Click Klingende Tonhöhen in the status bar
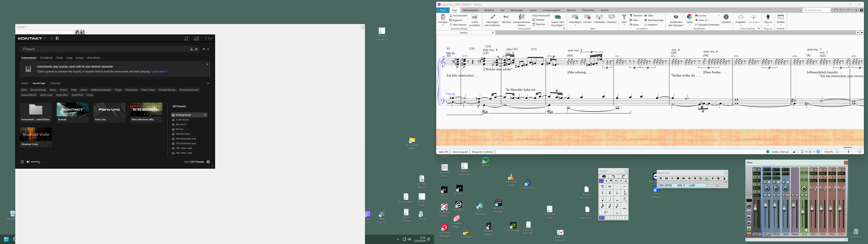 click(482, 152)
